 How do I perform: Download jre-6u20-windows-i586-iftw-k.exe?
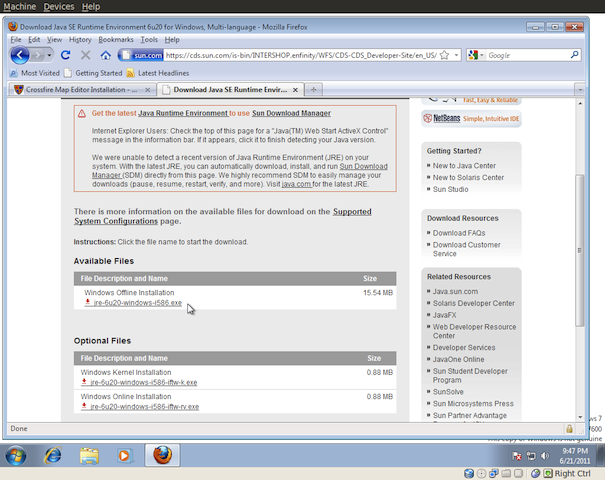tap(144, 382)
